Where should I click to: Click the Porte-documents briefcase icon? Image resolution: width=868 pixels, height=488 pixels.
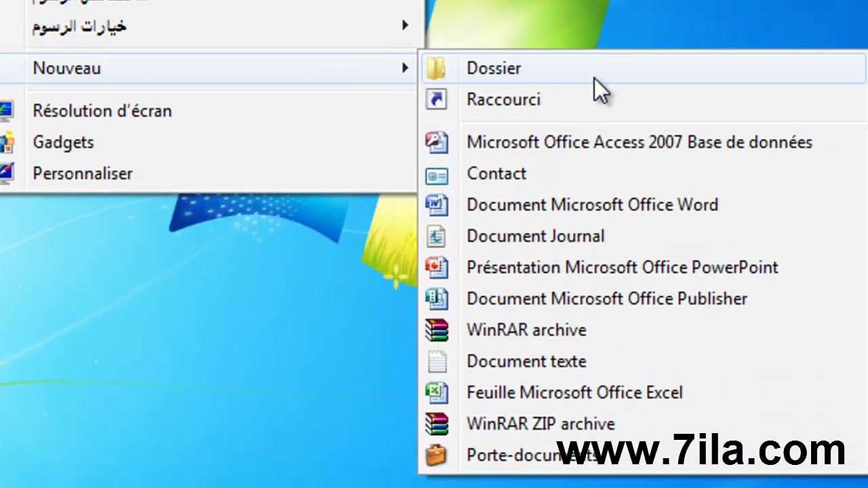coord(436,455)
